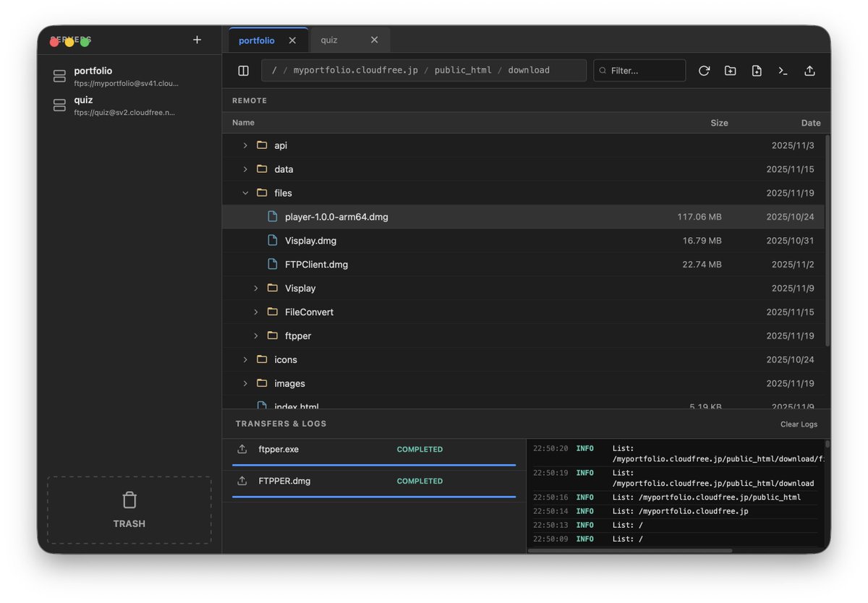This screenshot has height=603, width=868.
Task: Refresh the remote file listing
Action: 704,70
